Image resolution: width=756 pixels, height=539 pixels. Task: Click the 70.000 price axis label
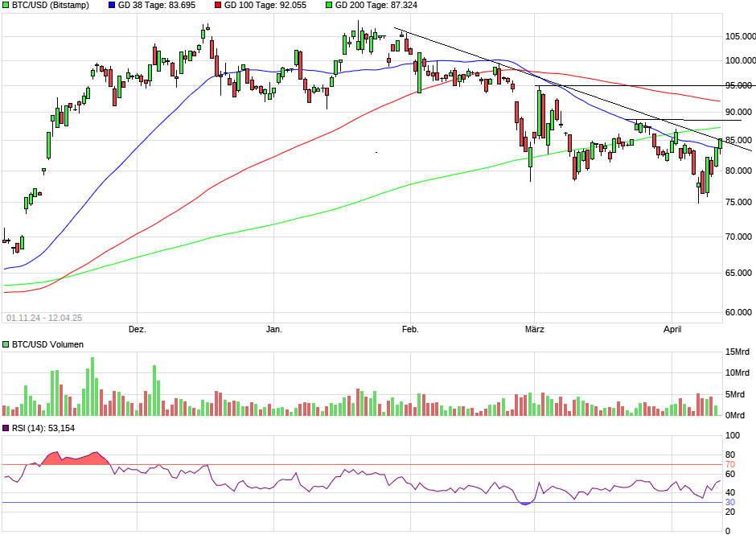pyautogui.click(x=738, y=237)
